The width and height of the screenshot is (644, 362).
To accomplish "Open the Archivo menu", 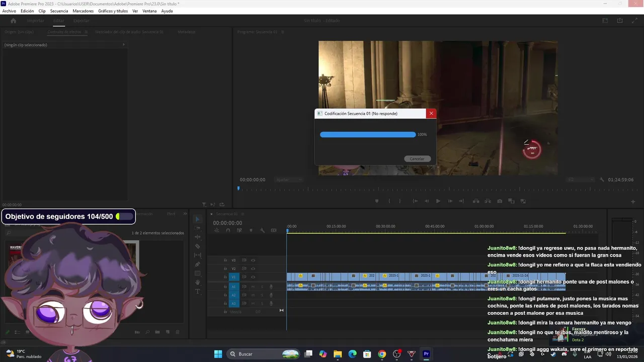I will tap(9, 11).
